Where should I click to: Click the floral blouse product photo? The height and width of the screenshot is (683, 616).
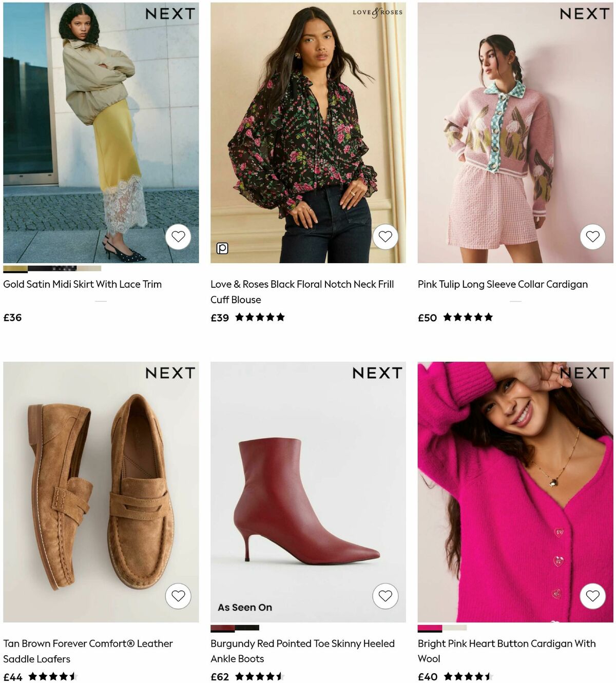(308, 128)
